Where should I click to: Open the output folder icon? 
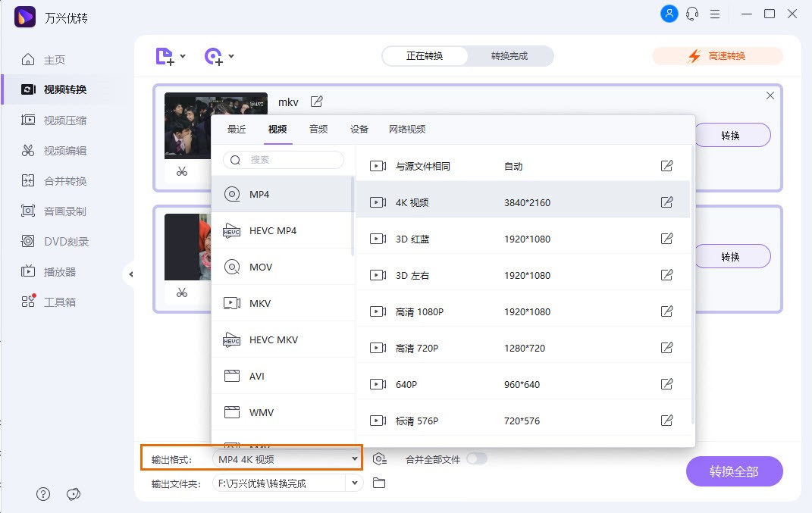pos(379,483)
